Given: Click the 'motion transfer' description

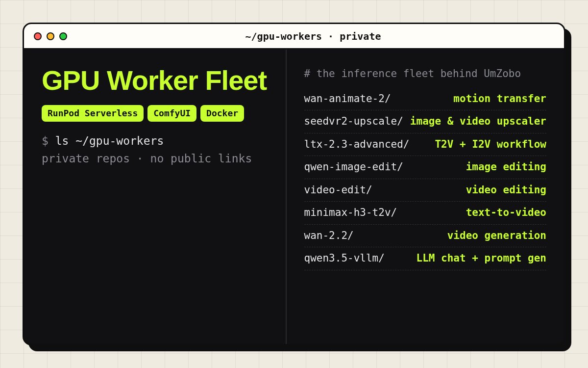Looking at the screenshot, I should pos(500,99).
